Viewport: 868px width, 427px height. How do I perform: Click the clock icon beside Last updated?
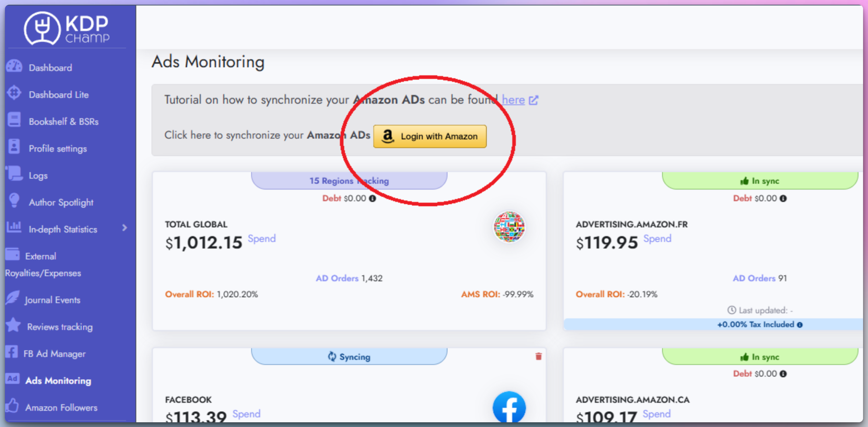point(731,310)
